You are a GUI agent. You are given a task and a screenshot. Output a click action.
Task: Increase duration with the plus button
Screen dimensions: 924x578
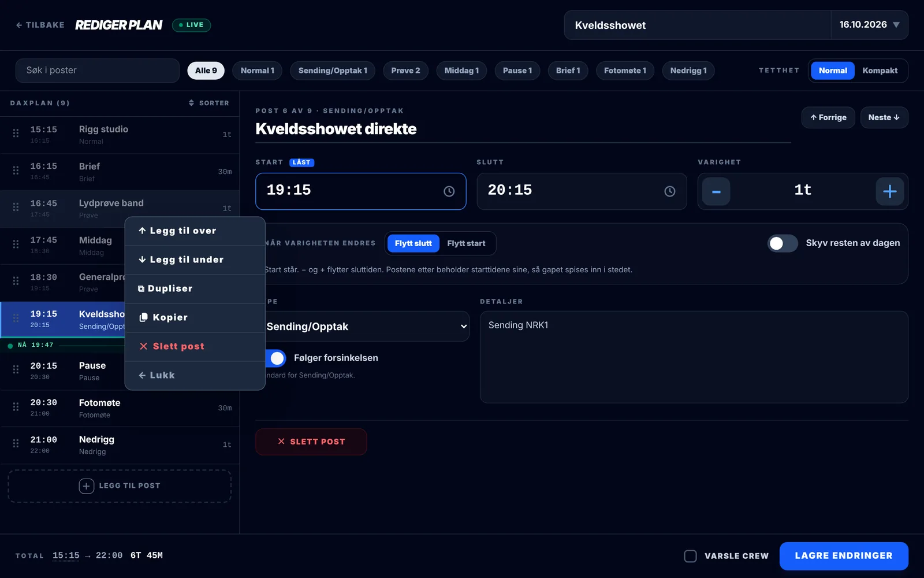(890, 191)
